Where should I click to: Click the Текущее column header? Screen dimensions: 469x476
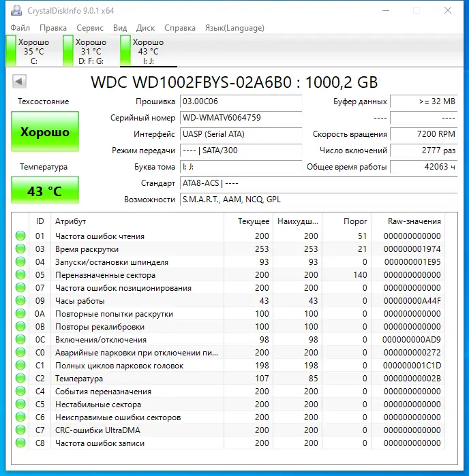(x=248, y=221)
